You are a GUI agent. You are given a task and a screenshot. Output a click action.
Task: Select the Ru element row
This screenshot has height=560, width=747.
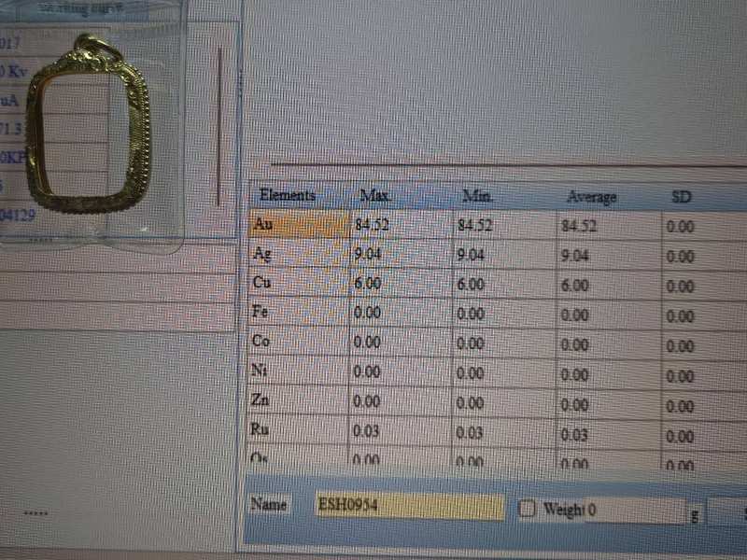click(x=298, y=429)
